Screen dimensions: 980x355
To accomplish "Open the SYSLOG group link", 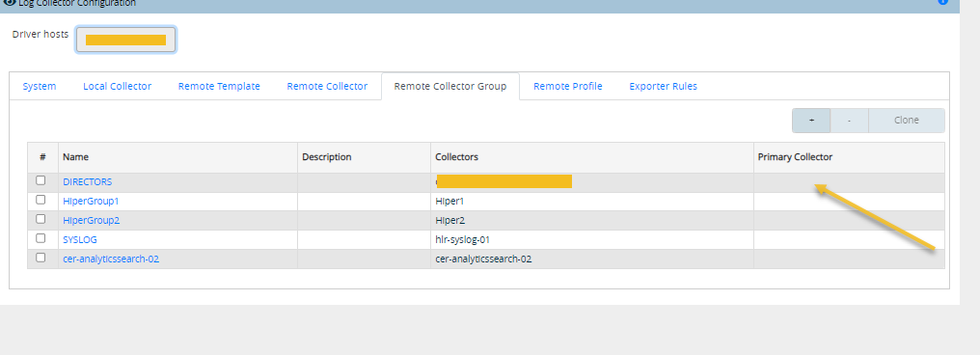I will click(80, 239).
